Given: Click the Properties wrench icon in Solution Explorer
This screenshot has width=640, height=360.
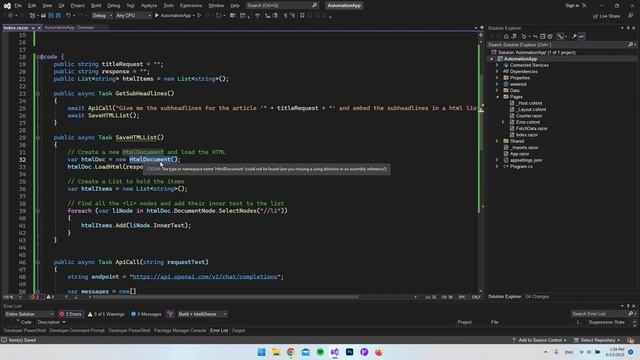Looking at the screenshot, I should click(574, 36).
